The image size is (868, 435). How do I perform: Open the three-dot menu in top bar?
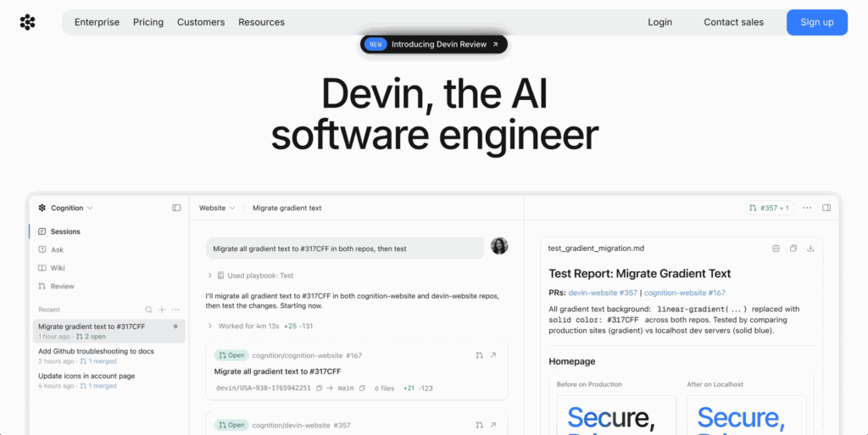(807, 208)
